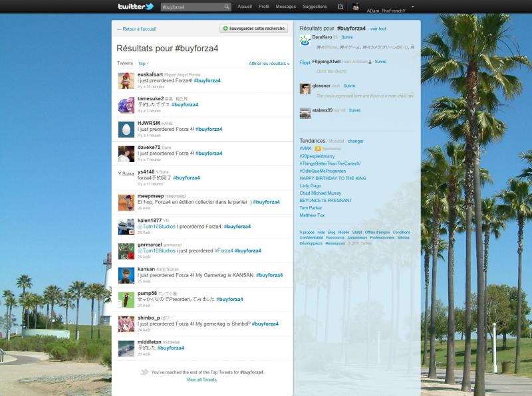The image size is (532, 396).
Task: Click gnrmarcel's profile avatar
Action: coord(126,251)
